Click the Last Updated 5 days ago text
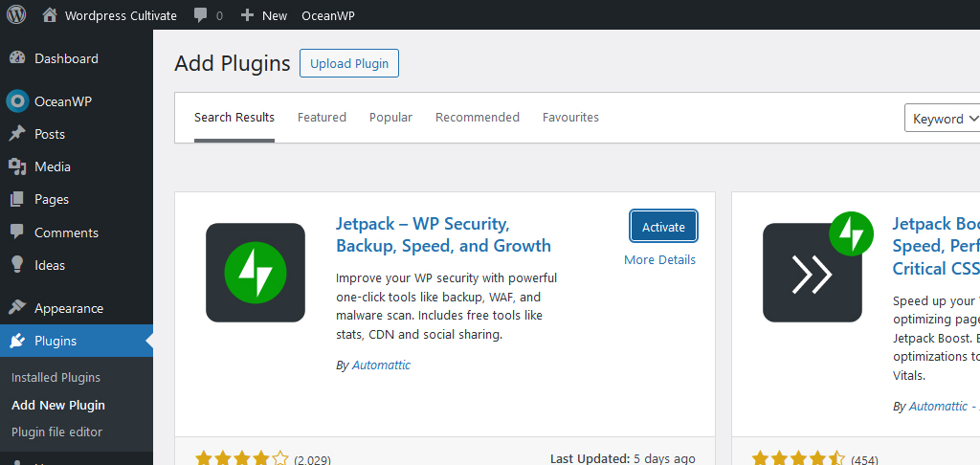This screenshot has width=980, height=465. 622,458
